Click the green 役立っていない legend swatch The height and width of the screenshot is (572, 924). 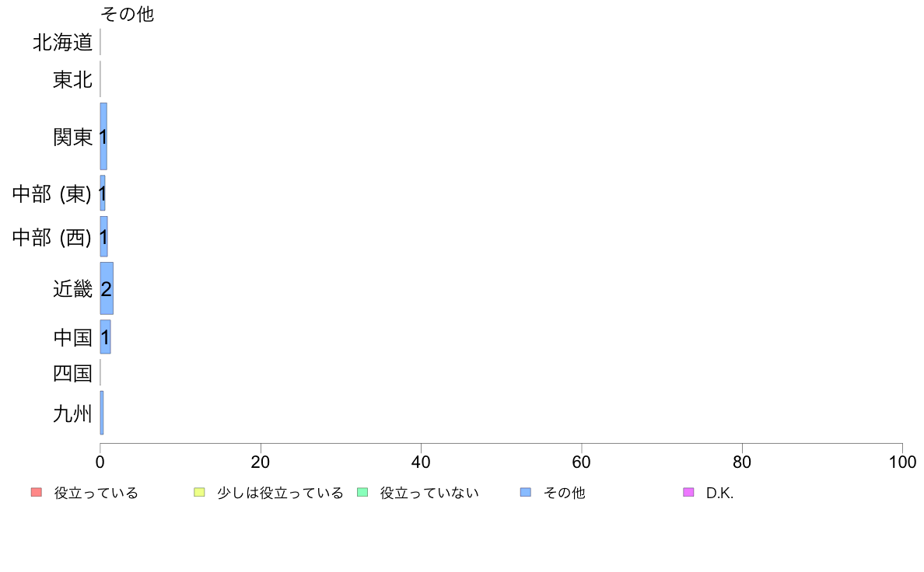pos(362,493)
